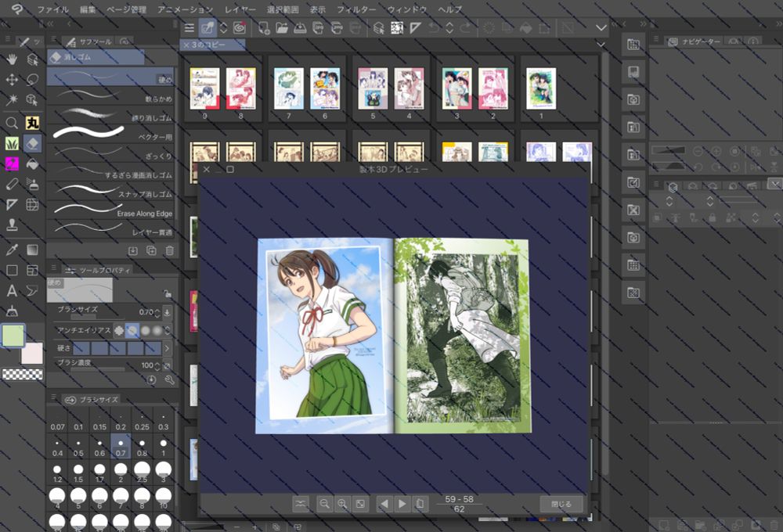
Task: Select the Hand (move view) tool
Action: pyautogui.click(x=12, y=59)
